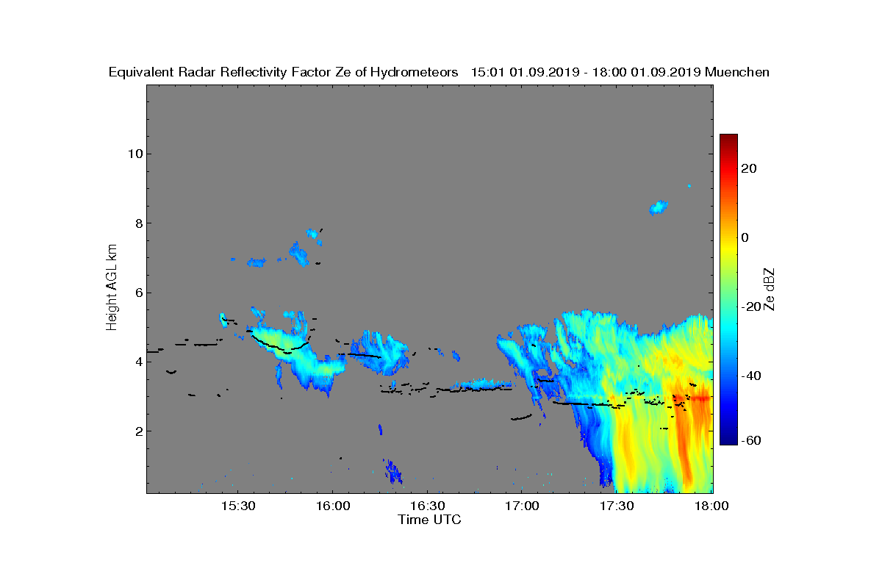Click the 16:30 time tick label
The width and height of the screenshot is (882, 588).
(x=428, y=506)
